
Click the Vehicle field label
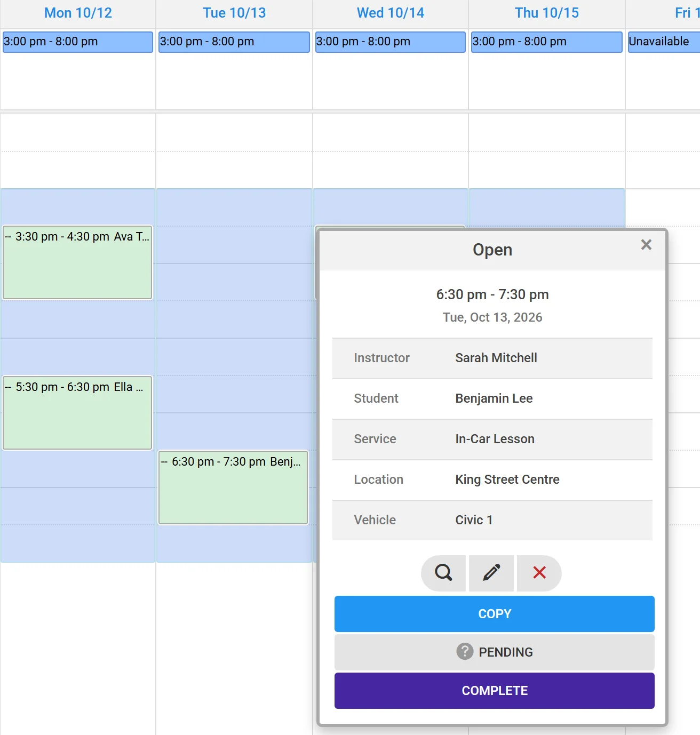pos(375,520)
